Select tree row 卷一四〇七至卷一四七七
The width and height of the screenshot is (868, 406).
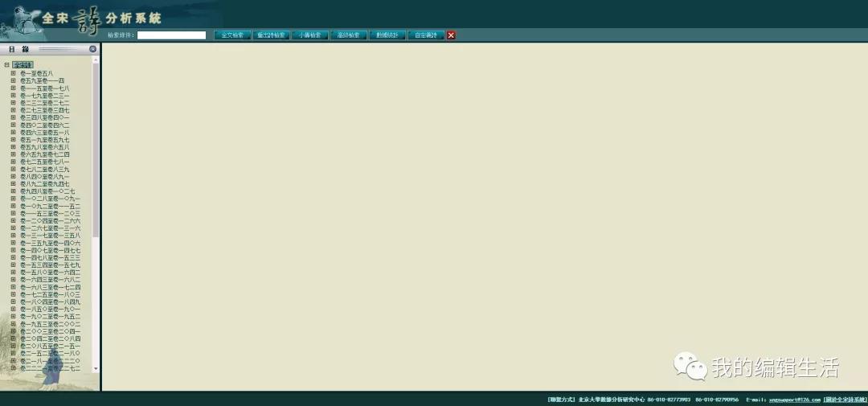point(51,250)
